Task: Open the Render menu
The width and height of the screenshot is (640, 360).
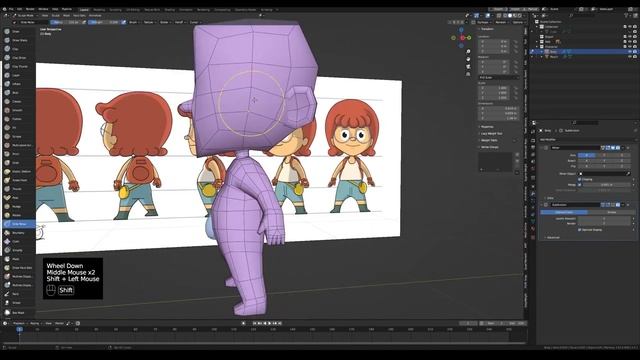Action: 30,9
